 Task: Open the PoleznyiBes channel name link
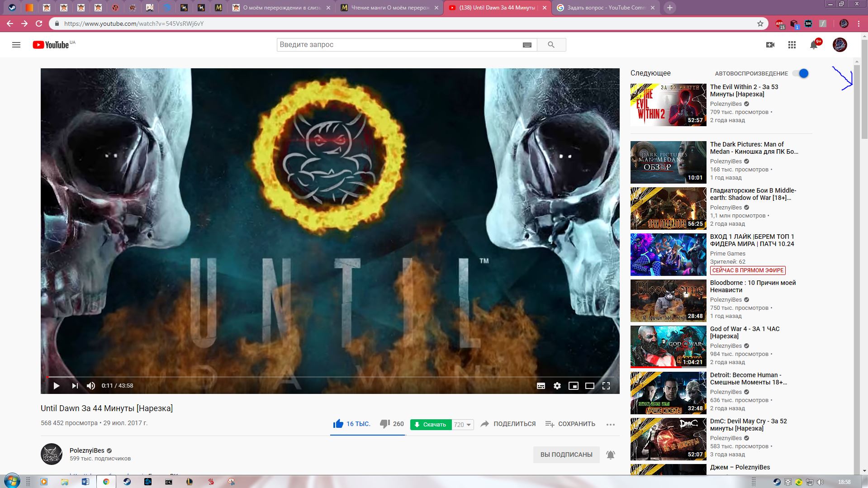pyautogui.click(x=87, y=450)
